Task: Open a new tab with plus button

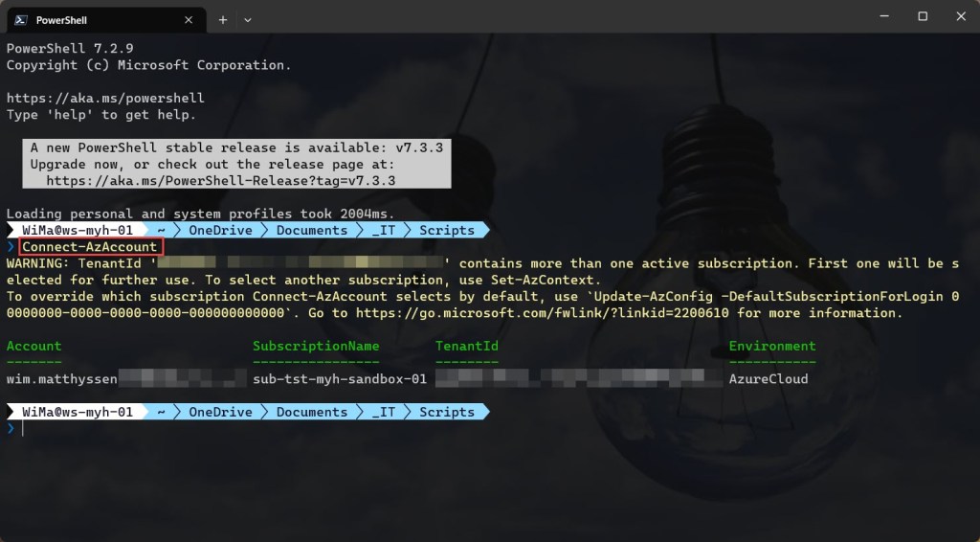Action: coord(223,19)
